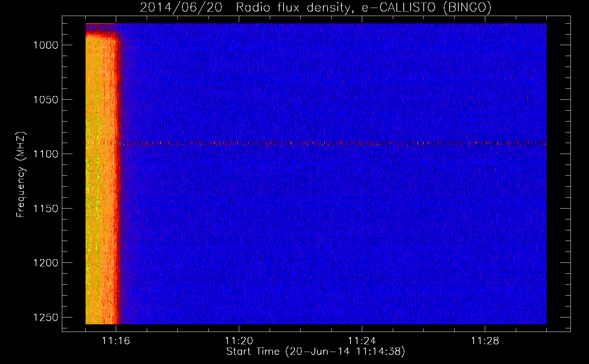
Task: Select the 1100 frequency tick label
Action: (46, 154)
